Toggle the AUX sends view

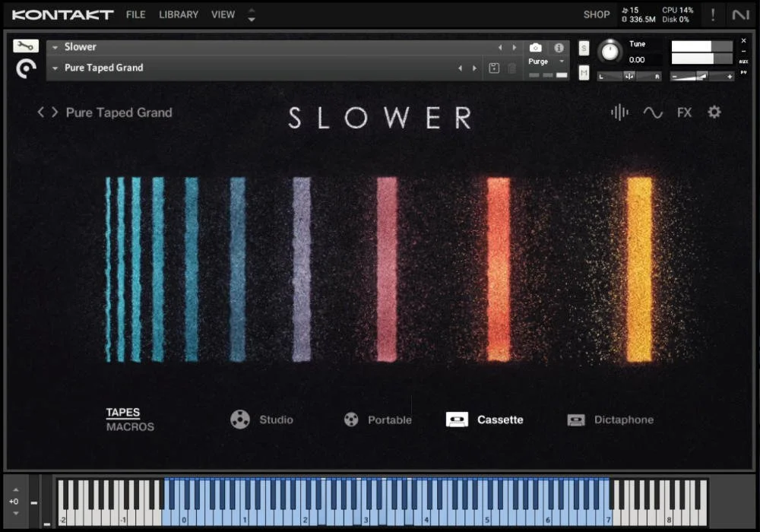(x=743, y=62)
